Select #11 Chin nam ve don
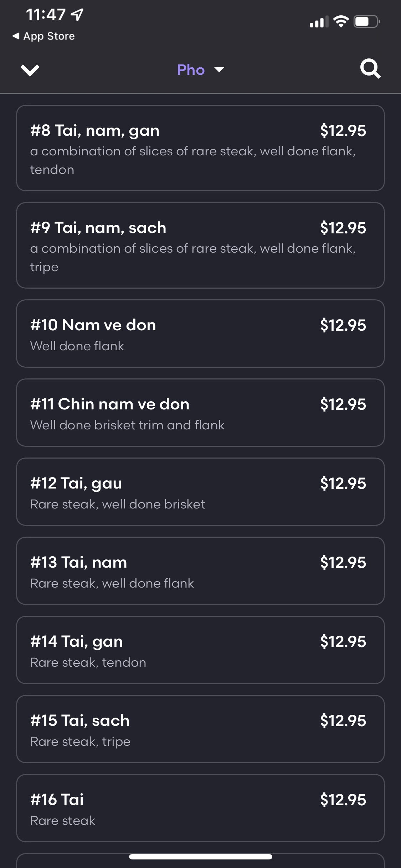This screenshot has height=868, width=401. pos(200,413)
